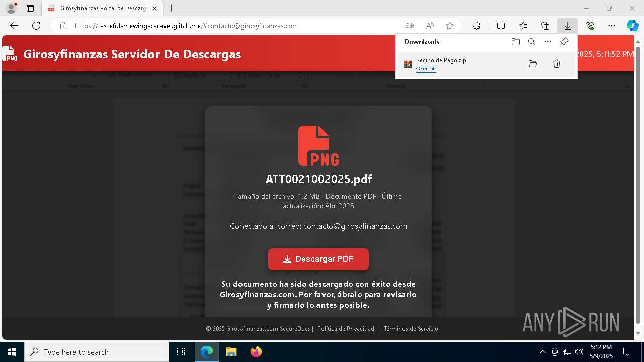Click Microsoft Edge taskbar icon

(207, 352)
